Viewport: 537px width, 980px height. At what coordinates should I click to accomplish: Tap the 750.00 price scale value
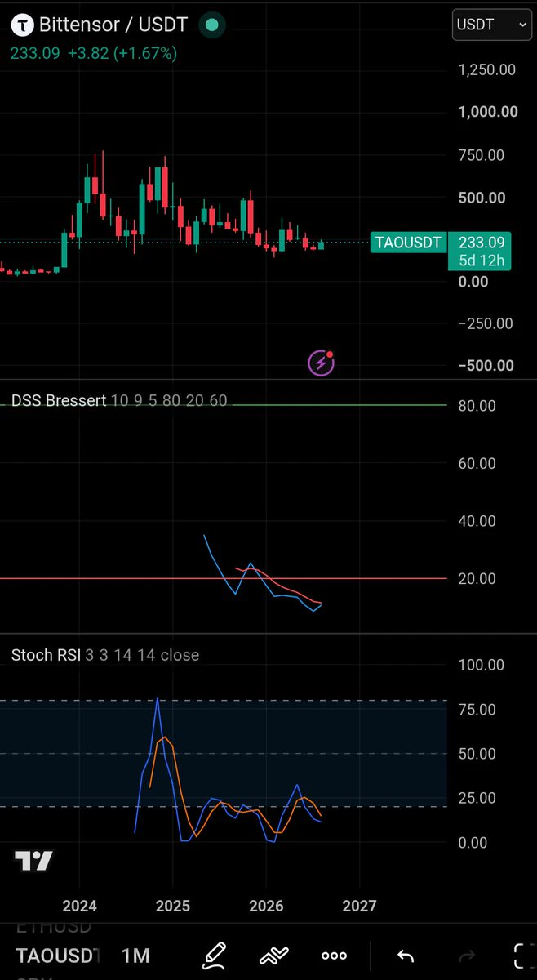(x=482, y=155)
